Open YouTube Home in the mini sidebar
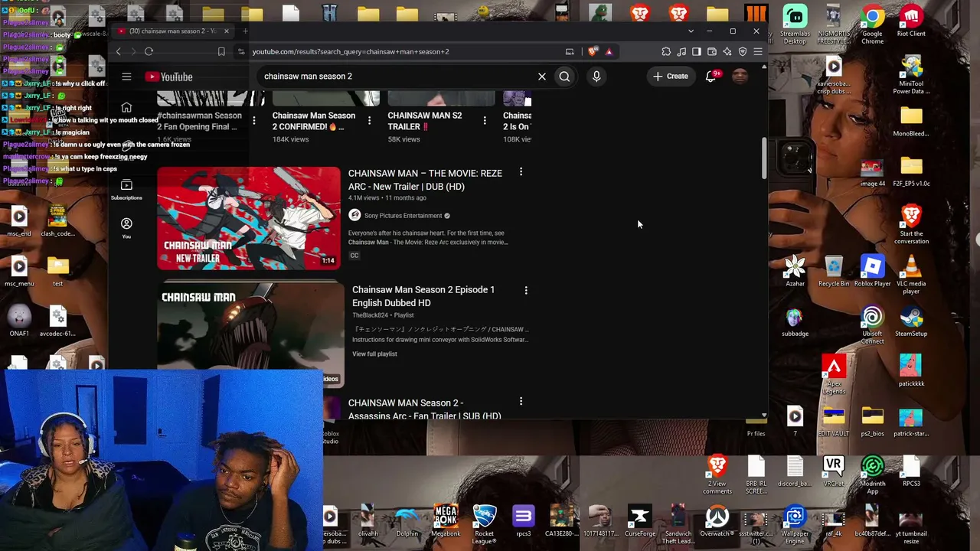This screenshot has height=551, width=980. [x=126, y=108]
